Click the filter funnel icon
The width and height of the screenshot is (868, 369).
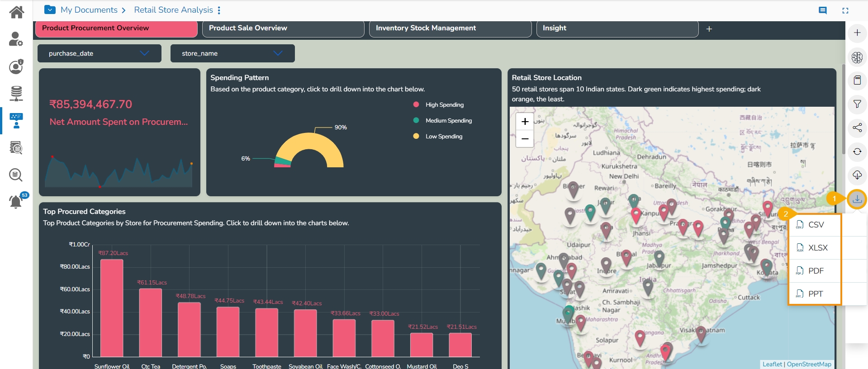[x=857, y=104]
